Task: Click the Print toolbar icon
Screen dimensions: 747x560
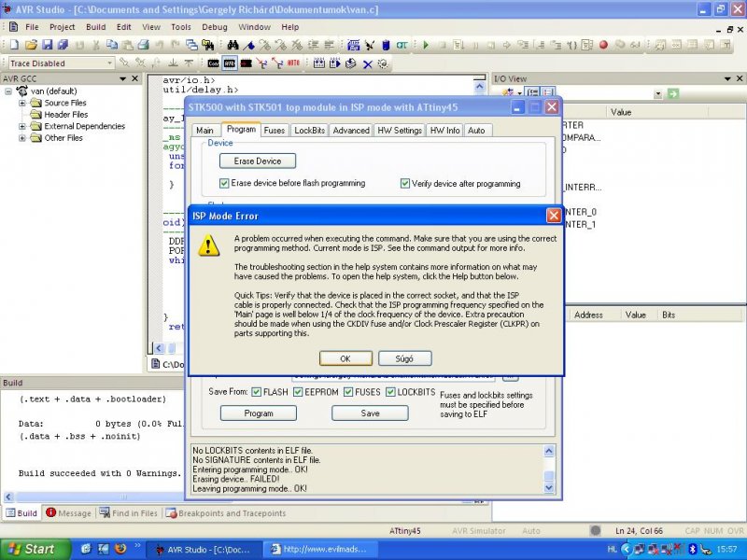Action: [144, 45]
